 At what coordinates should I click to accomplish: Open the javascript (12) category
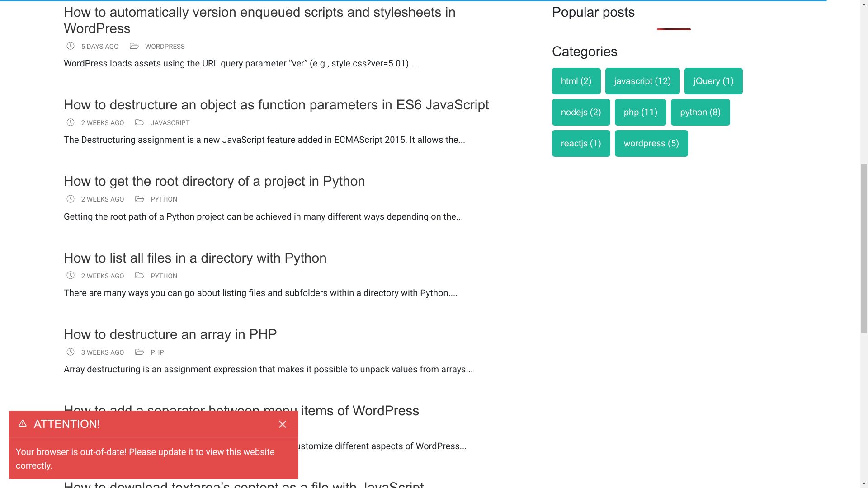tap(642, 81)
